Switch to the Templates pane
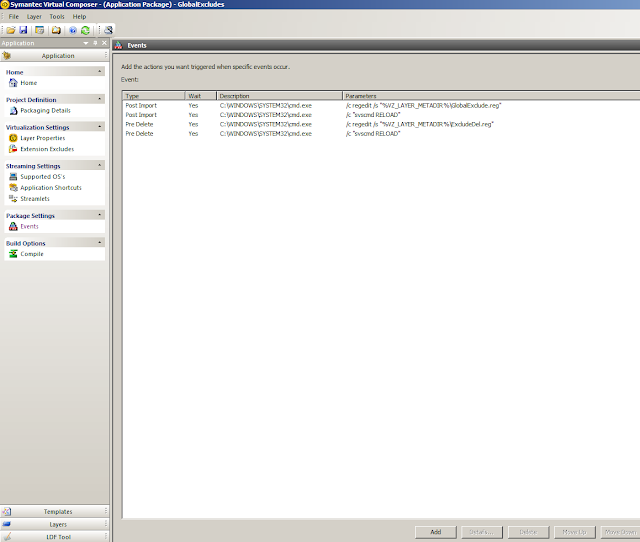 [54, 511]
